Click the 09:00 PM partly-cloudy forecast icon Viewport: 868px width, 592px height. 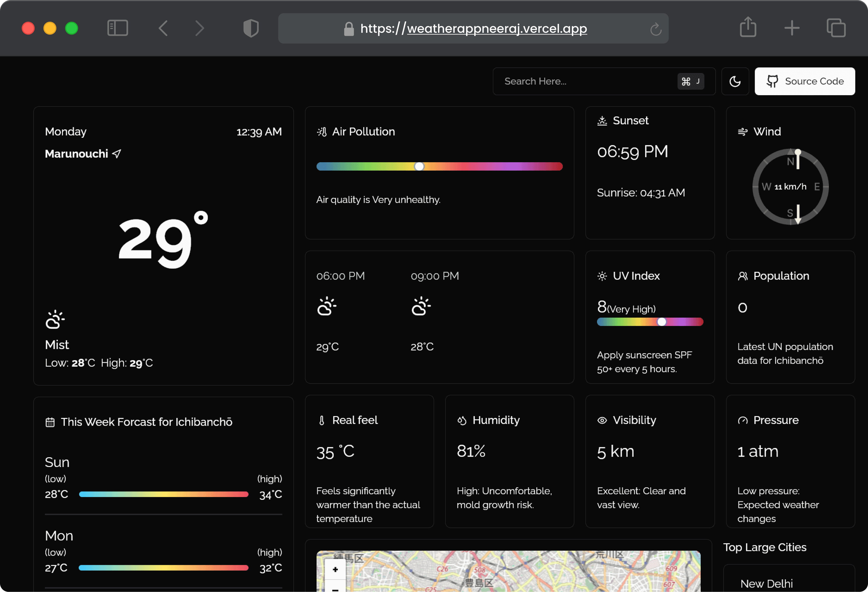421,306
